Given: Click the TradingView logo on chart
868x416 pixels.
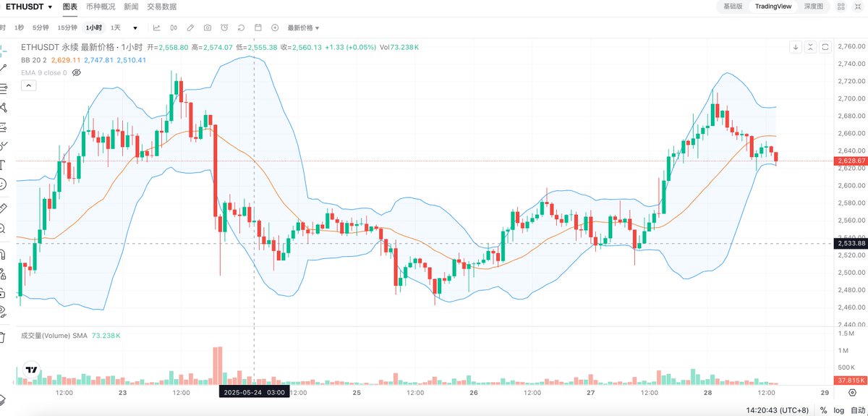Looking at the screenshot, I should [31, 370].
